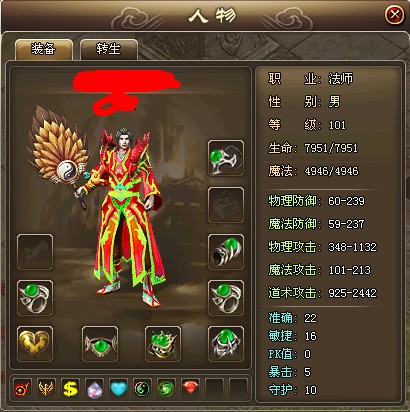This screenshot has width=410, height=412.
Task: Switch to the 转生 tab
Action: coord(109,49)
